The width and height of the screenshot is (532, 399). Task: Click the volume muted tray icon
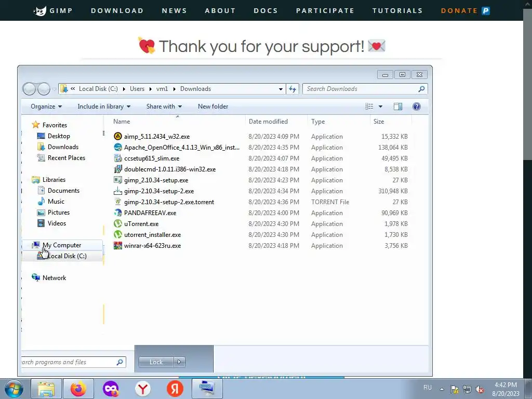pos(480,389)
